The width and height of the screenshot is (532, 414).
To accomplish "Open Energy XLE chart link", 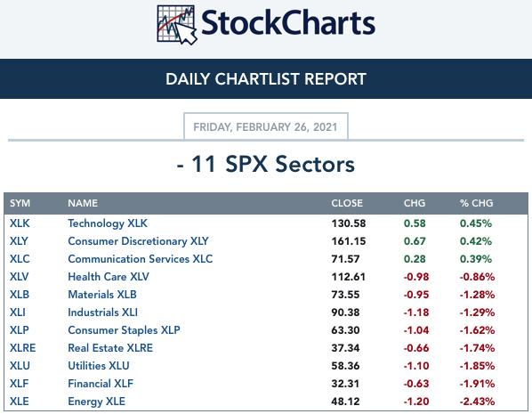I will [x=96, y=402].
